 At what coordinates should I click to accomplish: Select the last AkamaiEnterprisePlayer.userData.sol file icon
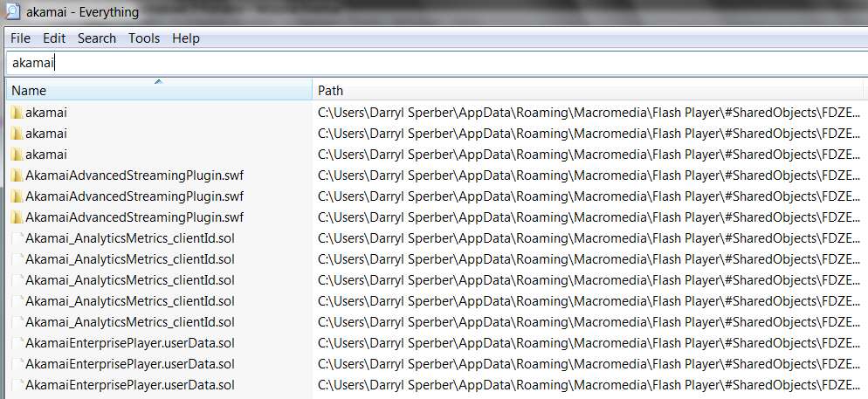pyautogui.click(x=17, y=385)
